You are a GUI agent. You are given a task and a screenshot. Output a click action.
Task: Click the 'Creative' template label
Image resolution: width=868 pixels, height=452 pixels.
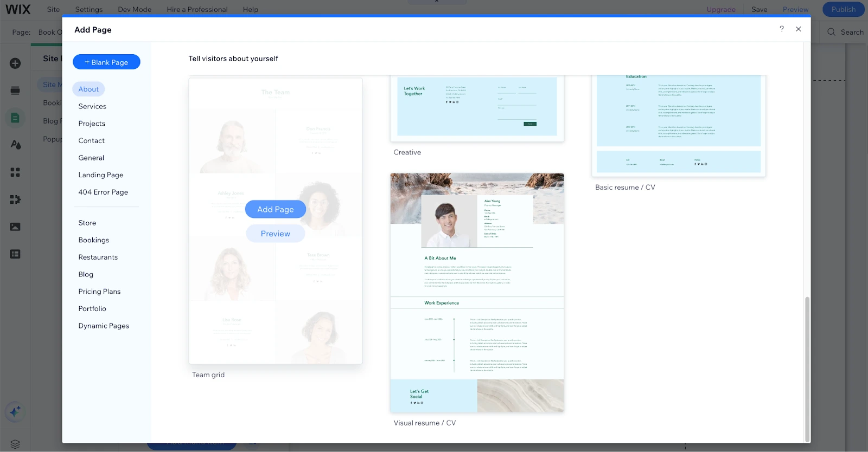pyautogui.click(x=407, y=153)
